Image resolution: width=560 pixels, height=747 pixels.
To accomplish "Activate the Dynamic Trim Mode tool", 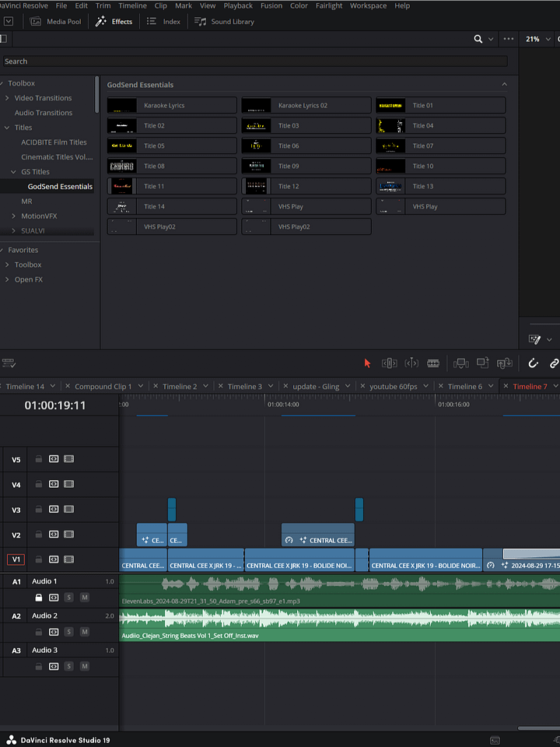I will 411,363.
